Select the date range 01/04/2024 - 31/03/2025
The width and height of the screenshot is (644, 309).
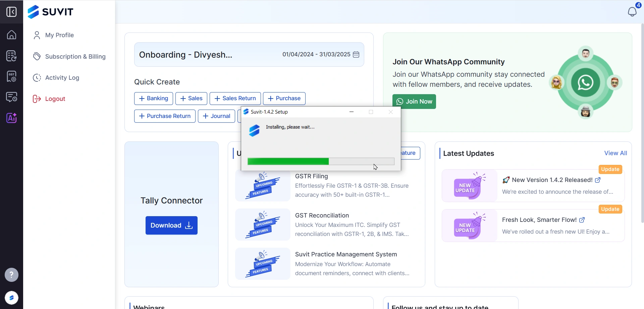tap(316, 54)
